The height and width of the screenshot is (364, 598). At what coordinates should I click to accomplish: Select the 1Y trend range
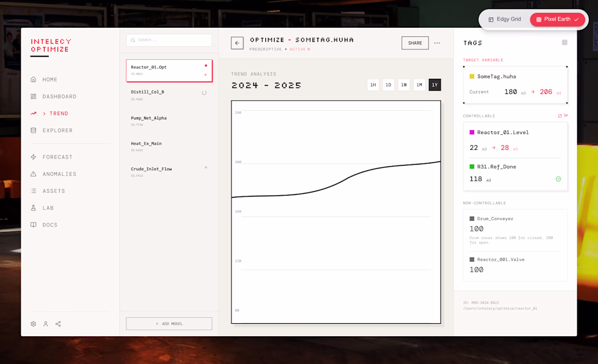point(435,85)
